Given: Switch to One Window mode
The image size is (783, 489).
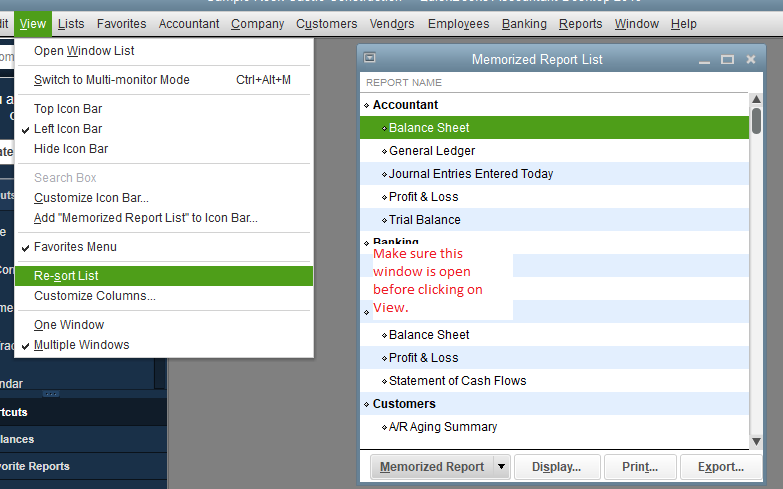Looking at the screenshot, I should tap(164, 325).
